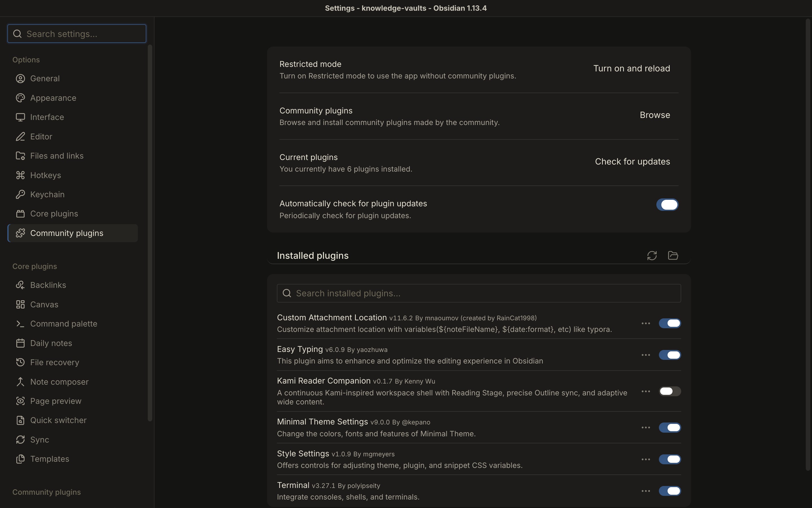Open File recovery plugin settings
The height and width of the screenshot is (508, 812).
pos(73,363)
